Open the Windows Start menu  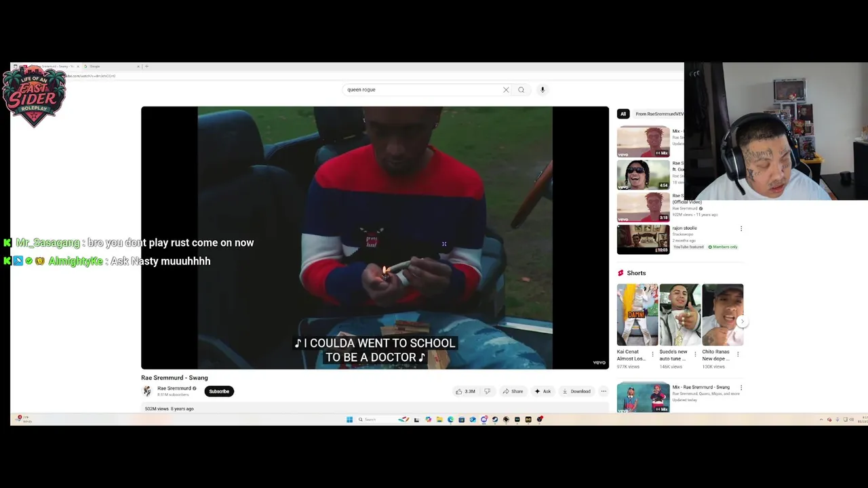(x=349, y=420)
